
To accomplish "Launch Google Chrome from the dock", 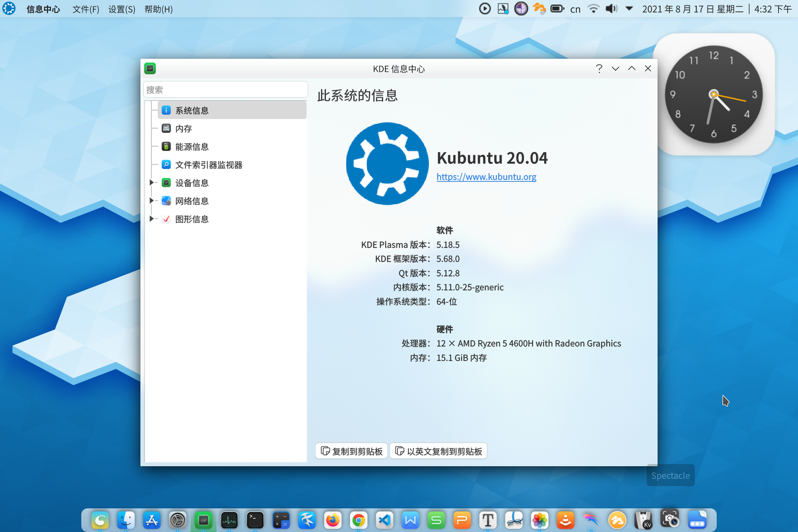I will coord(359,520).
